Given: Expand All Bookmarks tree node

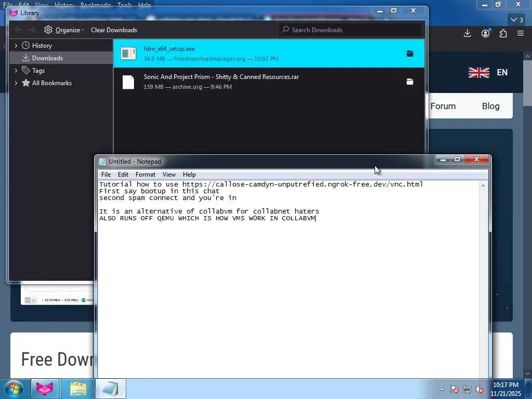Looking at the screenshot, I should click(x=16, y=83).
